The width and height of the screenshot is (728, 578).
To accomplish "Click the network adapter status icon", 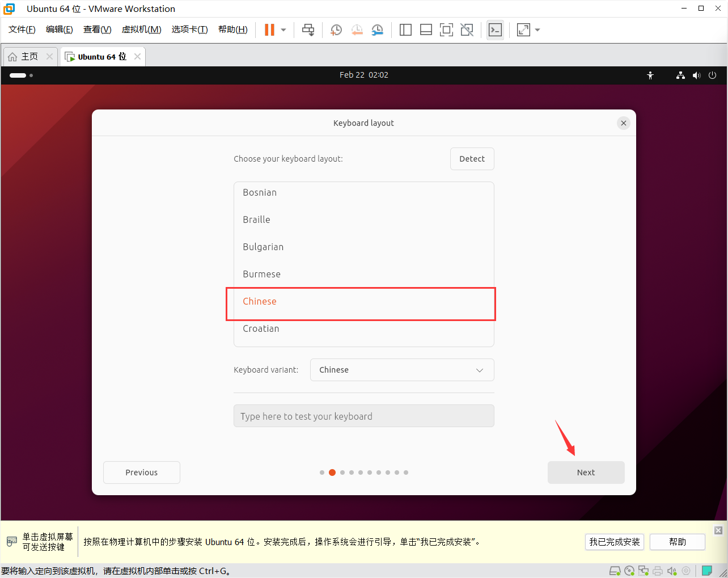I will 644,571.
